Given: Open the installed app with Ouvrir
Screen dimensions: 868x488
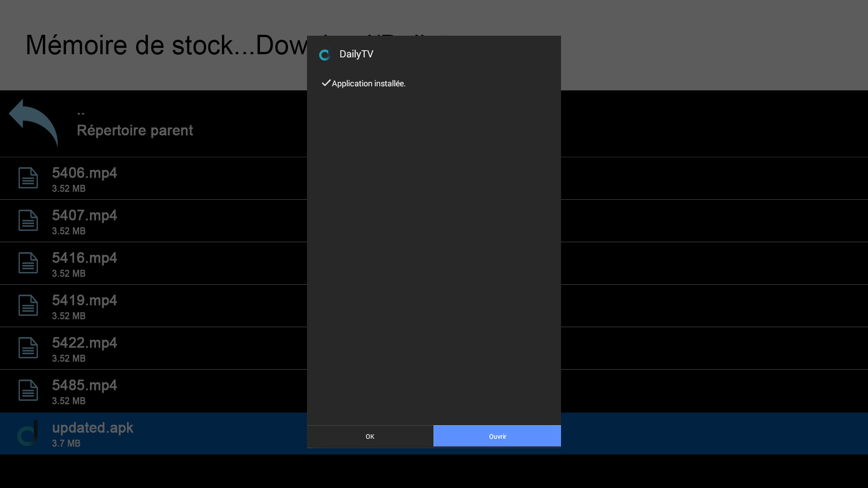Looking at the screenshot, I should (497, 436).
